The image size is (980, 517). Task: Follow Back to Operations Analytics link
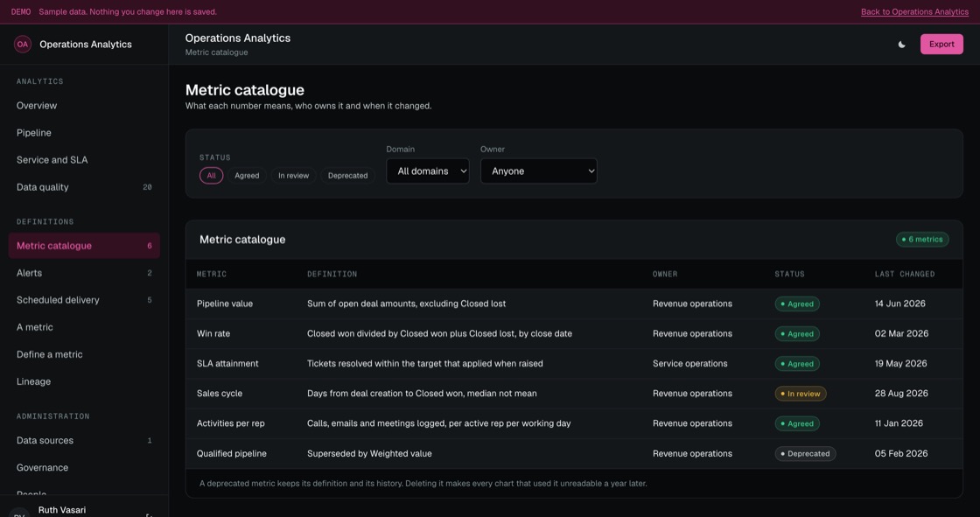[x=914, y=12]
